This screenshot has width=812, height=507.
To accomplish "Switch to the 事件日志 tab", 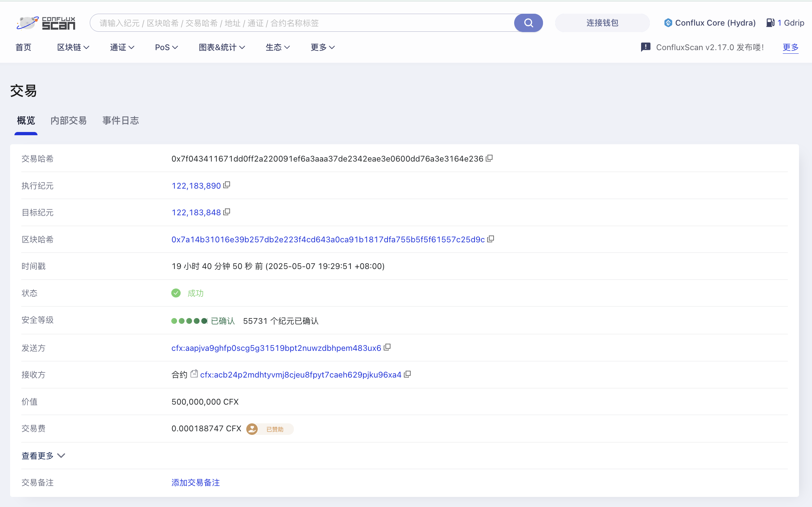I will 121,120.
